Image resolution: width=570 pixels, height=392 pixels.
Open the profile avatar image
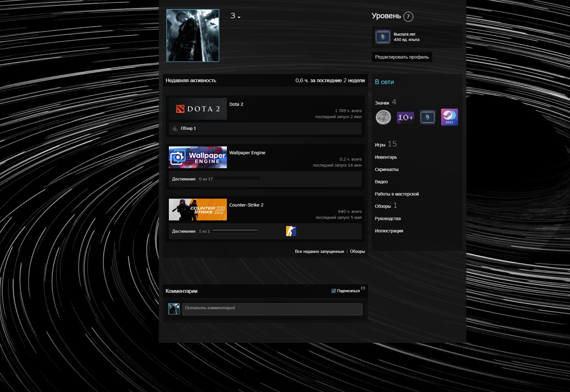[193, 36]
